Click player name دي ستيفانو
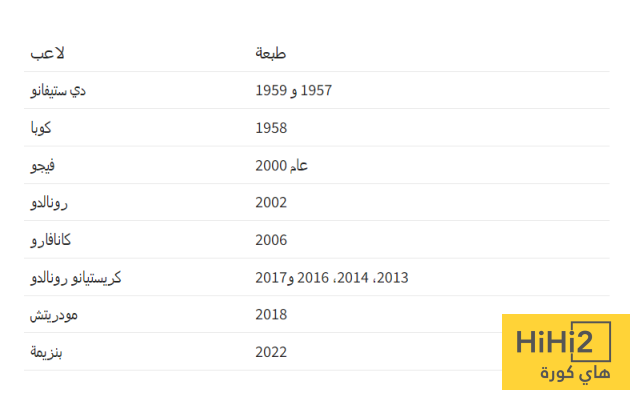 point(58,90)
